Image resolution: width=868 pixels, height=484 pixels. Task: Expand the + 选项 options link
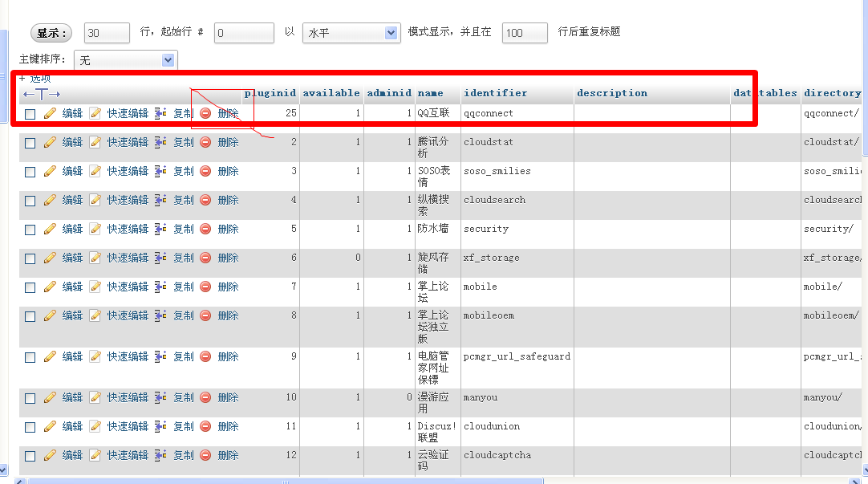(x=35, y=78)
